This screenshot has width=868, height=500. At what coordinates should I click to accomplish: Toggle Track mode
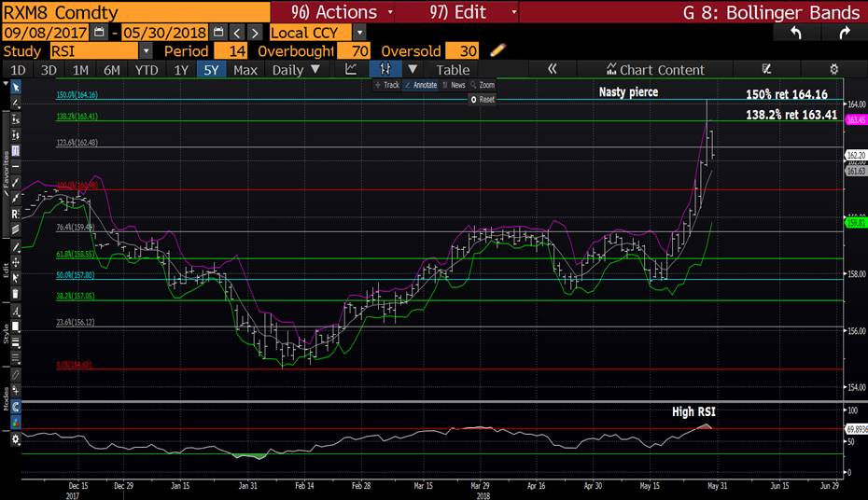tap(387, 85)
